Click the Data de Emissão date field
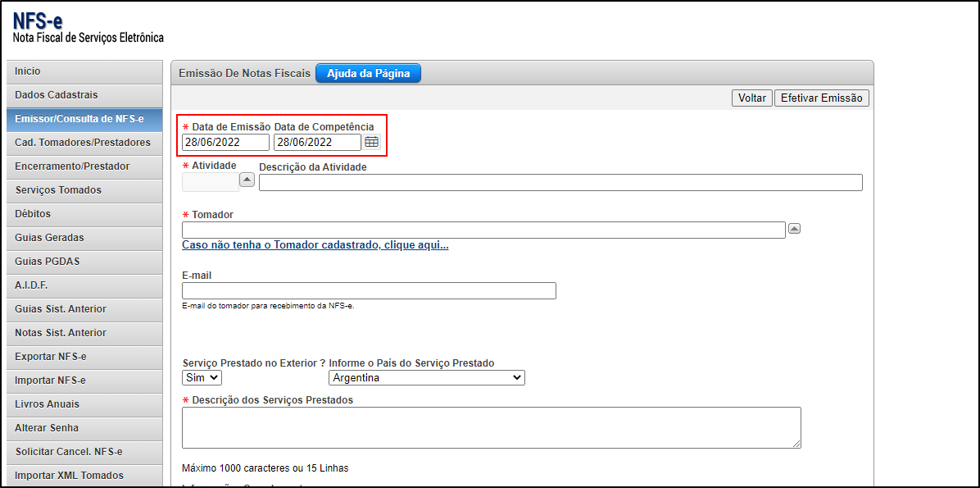This screenshot has height=488, width=980. (225, 142)
